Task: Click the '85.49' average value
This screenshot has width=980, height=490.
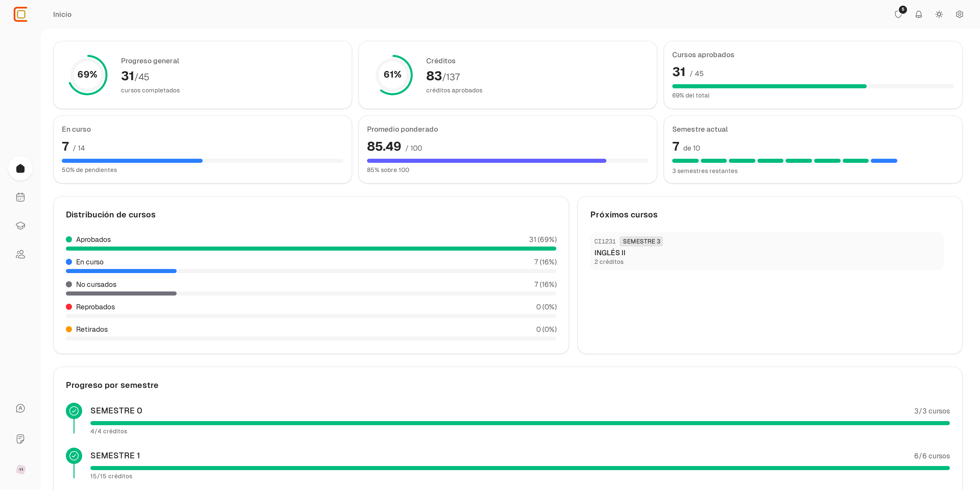Action: (384, 146)
